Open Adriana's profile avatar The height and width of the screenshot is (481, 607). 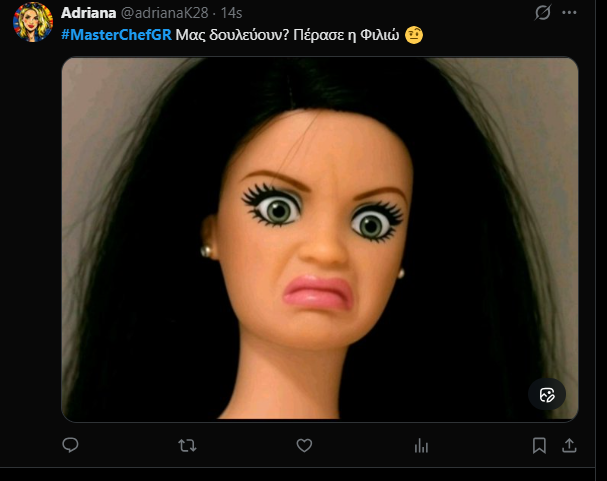33,21
